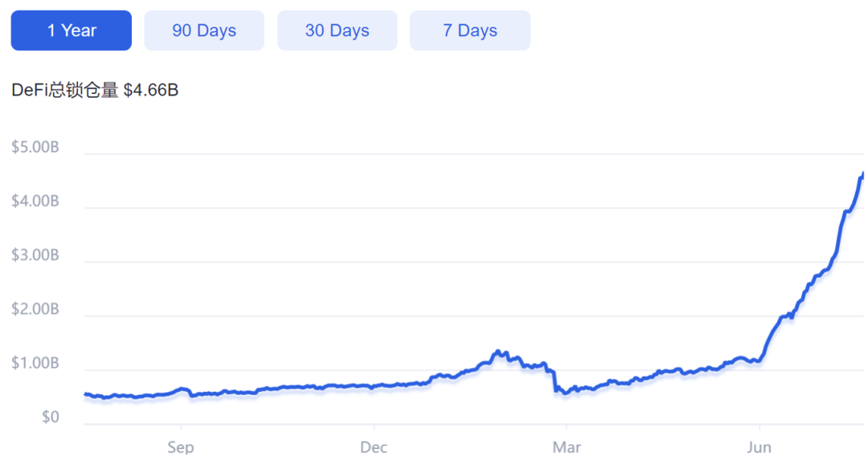Viewport: 868px width, 461px height.
Task: Click the chart line's peak at top right
Action: (x=862, y=174)
